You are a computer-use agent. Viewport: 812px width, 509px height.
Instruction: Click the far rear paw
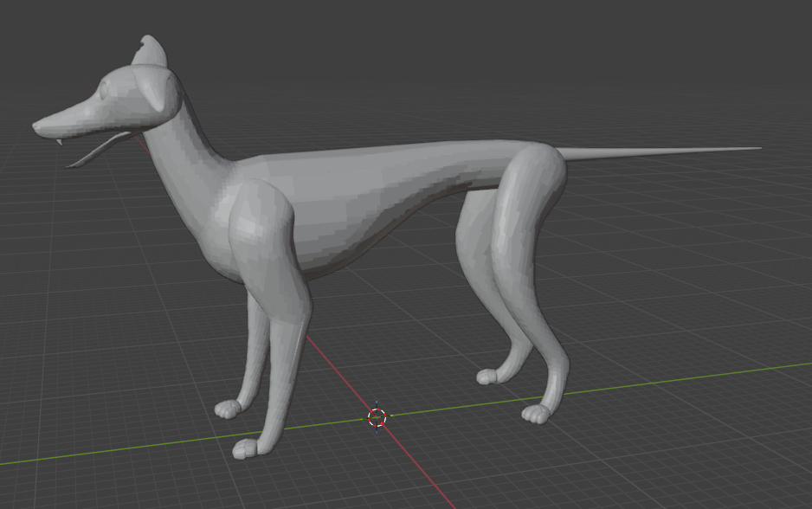tap(489, 377)
